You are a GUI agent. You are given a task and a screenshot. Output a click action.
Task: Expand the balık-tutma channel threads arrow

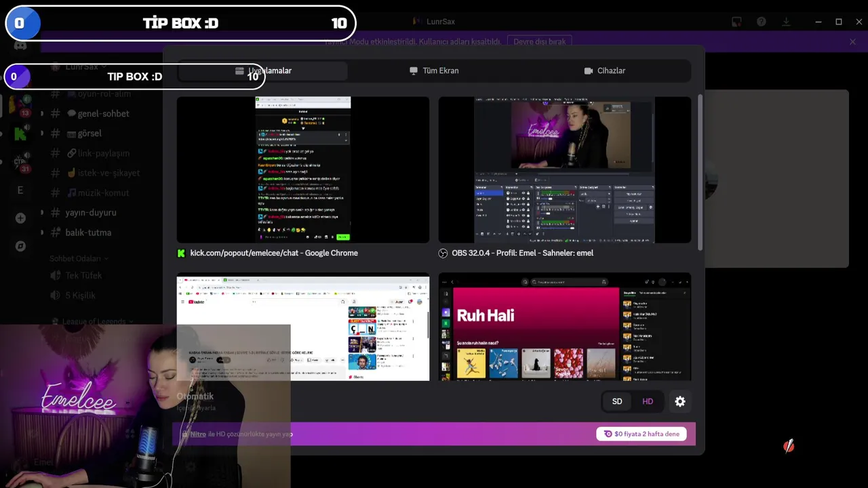click(x=43, y=232)
